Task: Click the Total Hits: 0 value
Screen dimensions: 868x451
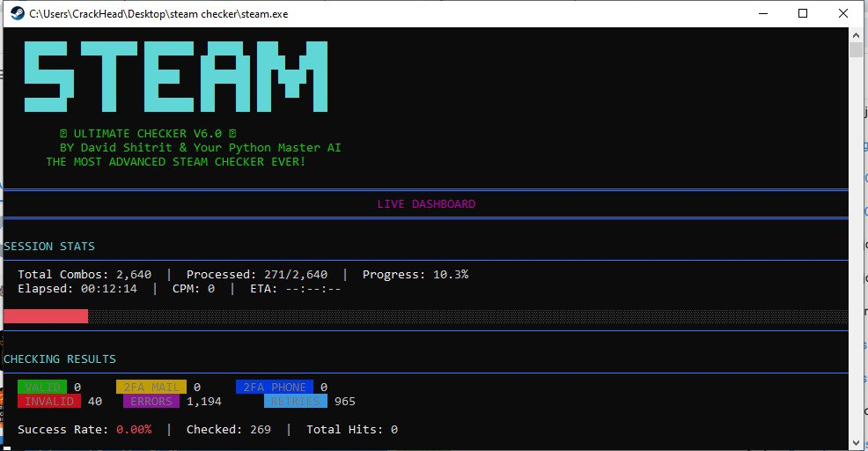Action: [352, 429]
